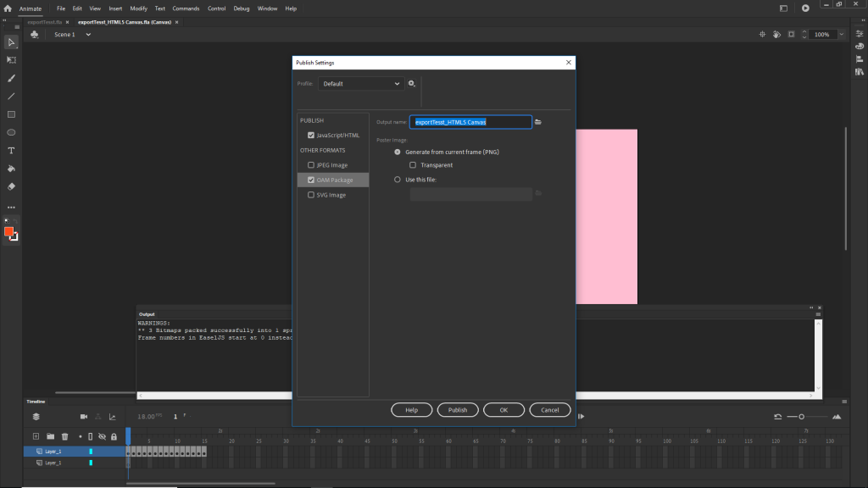Image resolution: width=868 pixels, height=488 pixels.
Task: Select the Eraser tool
Action: (12, 186)
